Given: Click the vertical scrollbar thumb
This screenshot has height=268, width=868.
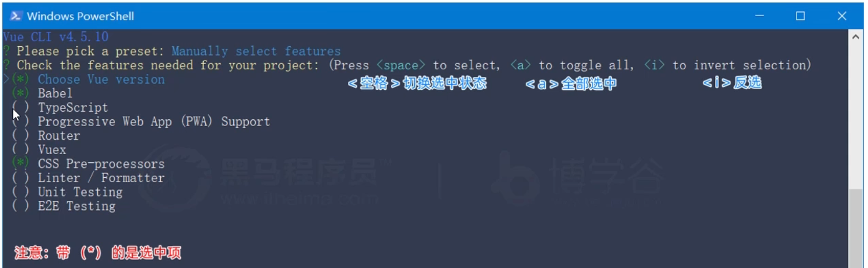Looking at the screenshot, I should (856, 228).
